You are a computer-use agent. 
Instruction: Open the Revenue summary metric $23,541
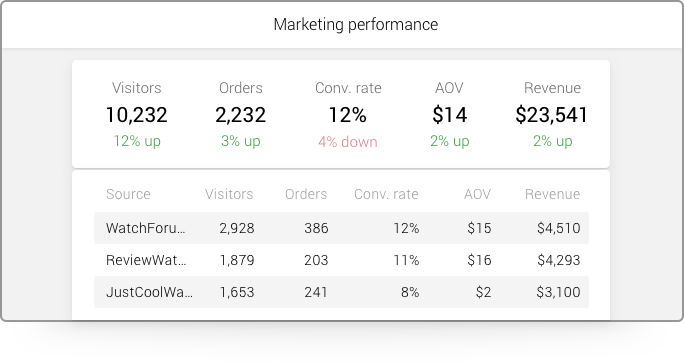pos(552,115)
